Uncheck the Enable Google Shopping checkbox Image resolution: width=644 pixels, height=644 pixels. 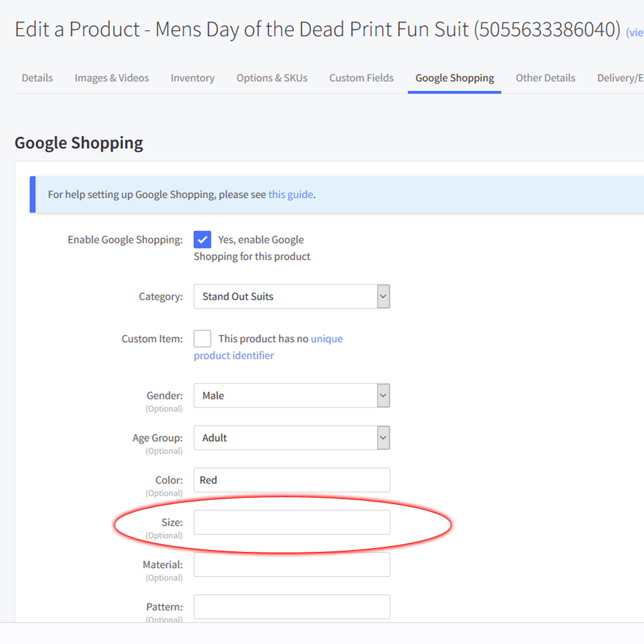point(202,240)
